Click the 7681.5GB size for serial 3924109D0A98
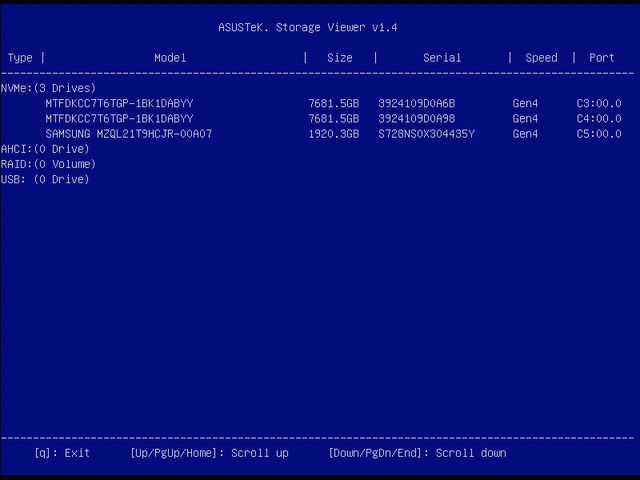The width and height of the screenshot is (640, 480). 333,119
